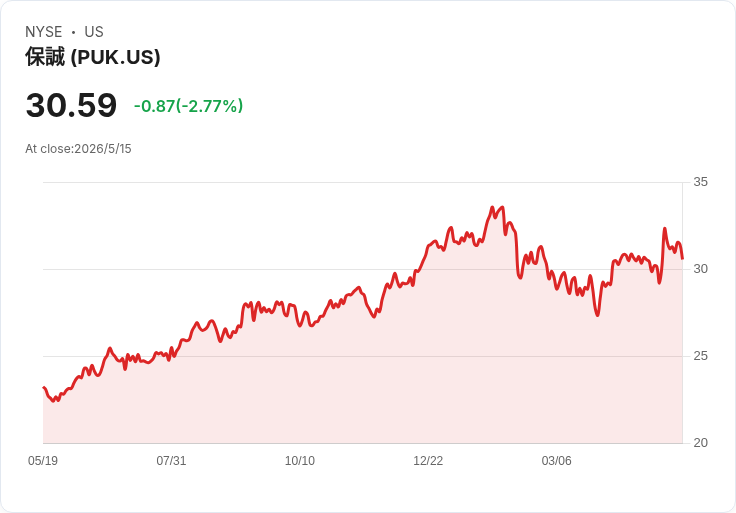
Task: Click the leftmost start of the price line
Action: (44, 387)
